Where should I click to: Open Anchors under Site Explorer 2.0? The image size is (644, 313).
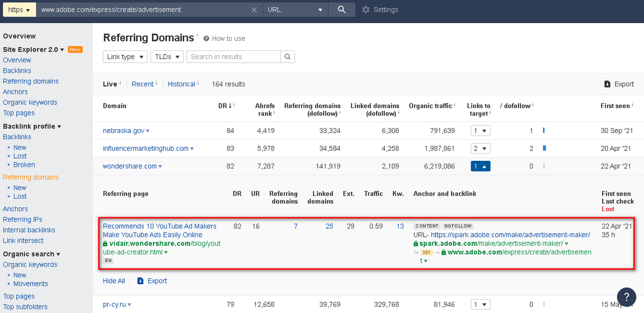click(15, 92)
